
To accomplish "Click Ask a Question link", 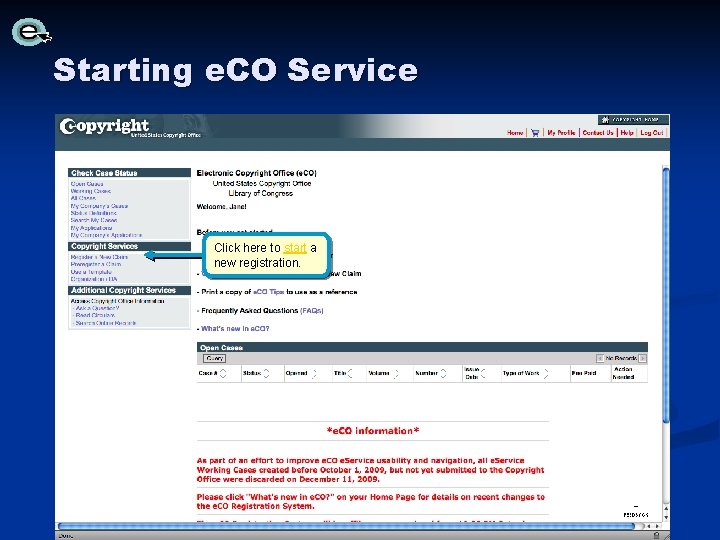I will 97,308.
